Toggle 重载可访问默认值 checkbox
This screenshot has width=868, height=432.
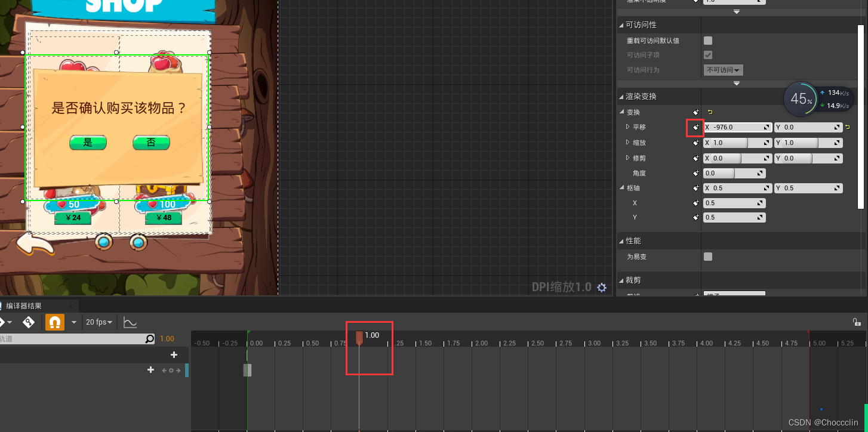[708, 41]
